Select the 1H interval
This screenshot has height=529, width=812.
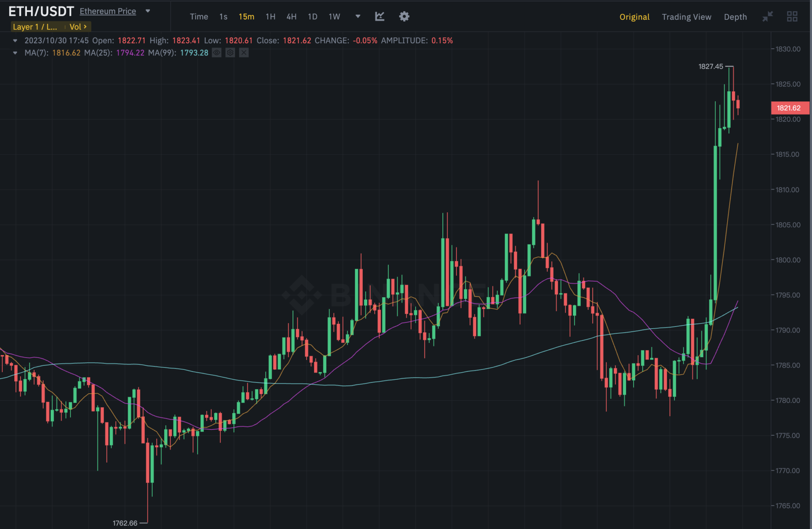click(x=270, y=16)
